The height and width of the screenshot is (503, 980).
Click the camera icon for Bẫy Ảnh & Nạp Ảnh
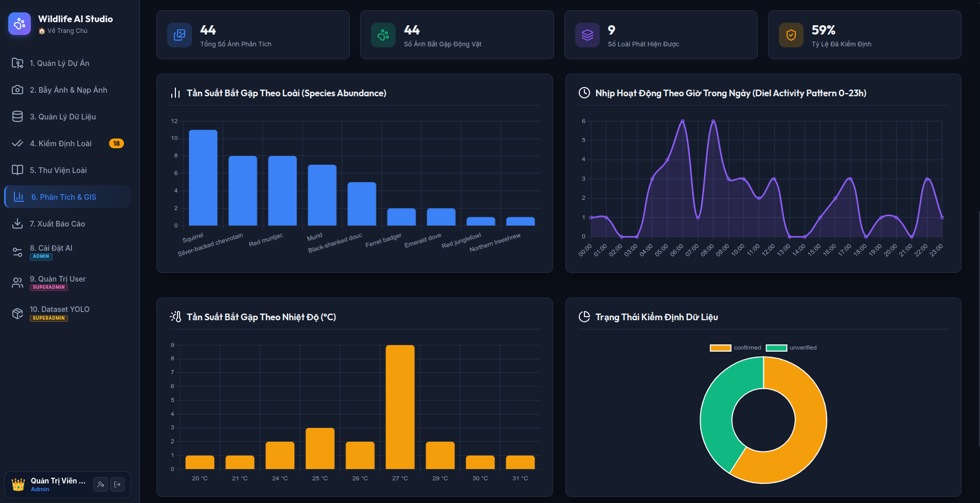17,90
